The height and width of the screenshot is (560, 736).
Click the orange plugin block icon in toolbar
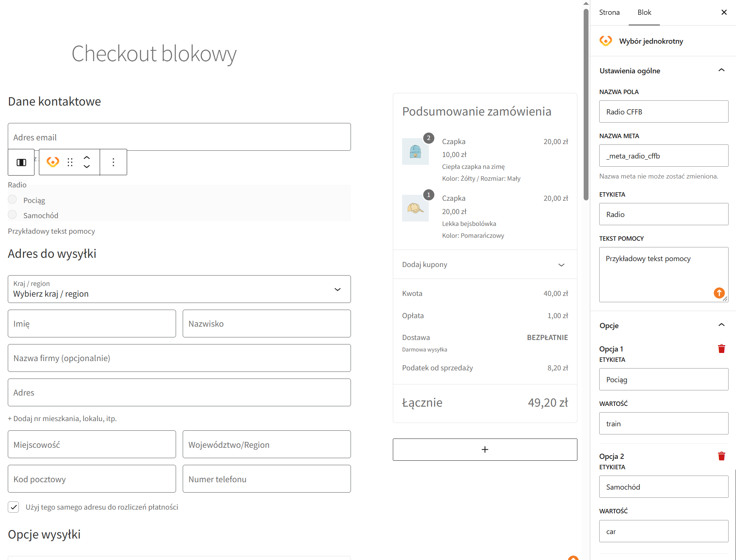(x=53, y=162)
